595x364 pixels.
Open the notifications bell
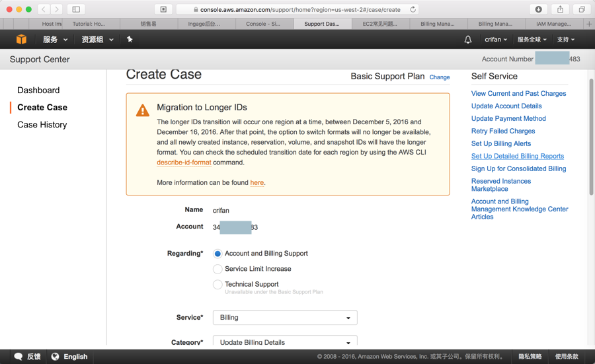coord(468,40)
